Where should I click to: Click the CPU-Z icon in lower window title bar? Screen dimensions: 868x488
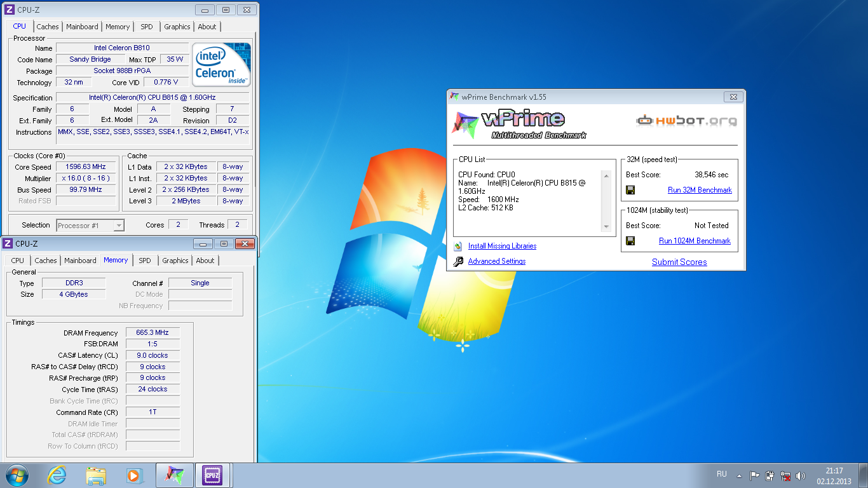click(8, 243)
